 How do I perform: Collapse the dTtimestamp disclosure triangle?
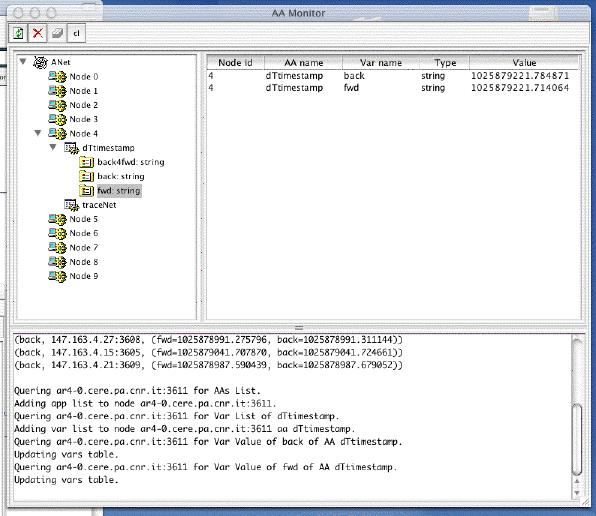[52, 147]
